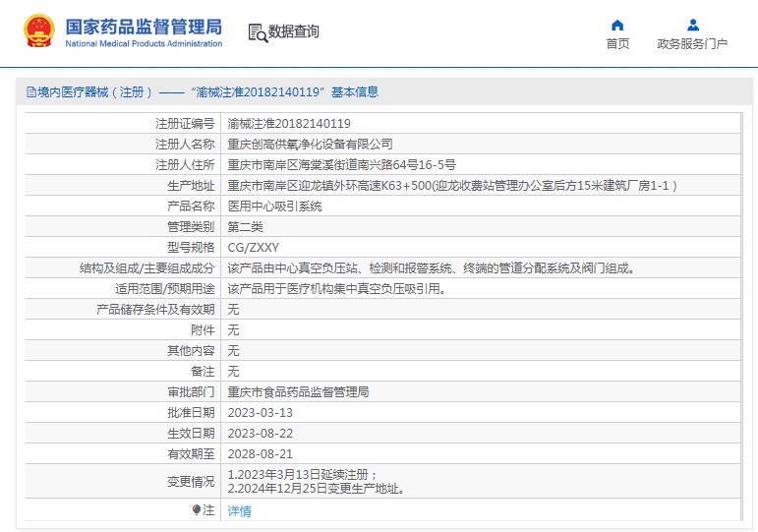Click approval date 2023-03-13
This screenshot has width=758, height=532.
(261, 413)
